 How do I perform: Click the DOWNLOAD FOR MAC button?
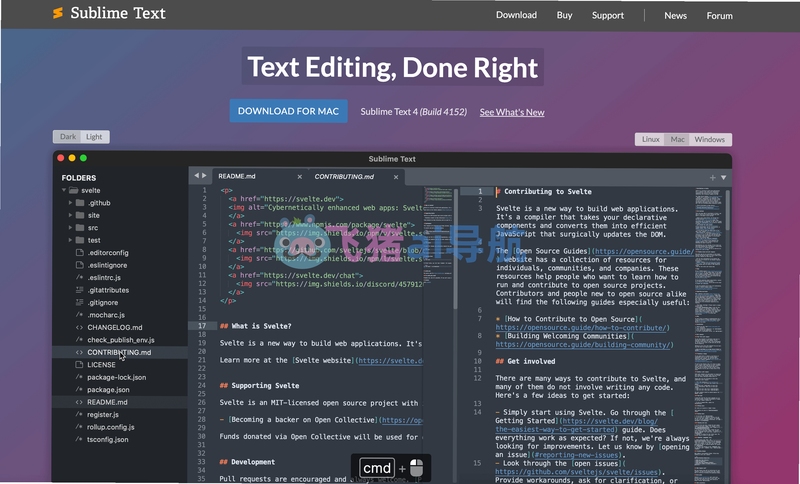point(288,111)
